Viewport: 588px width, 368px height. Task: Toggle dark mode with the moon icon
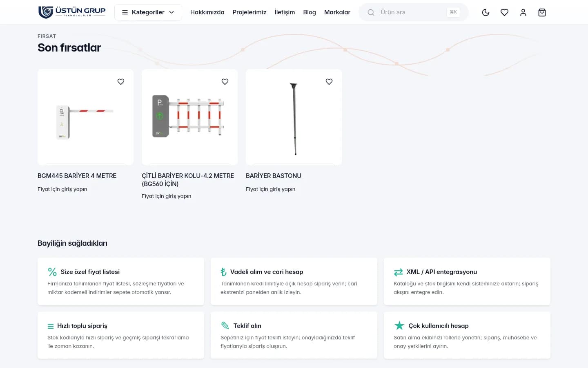click(486, 12)
